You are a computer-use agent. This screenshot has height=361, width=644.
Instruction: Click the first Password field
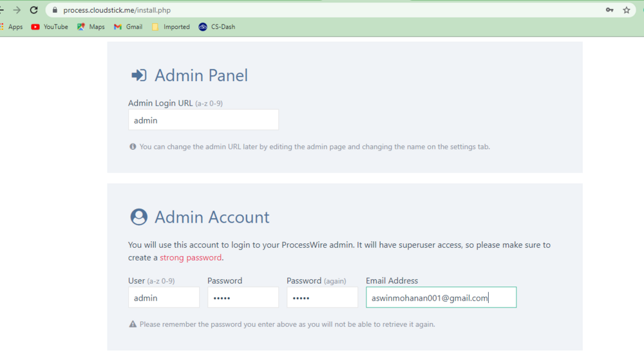243,298
